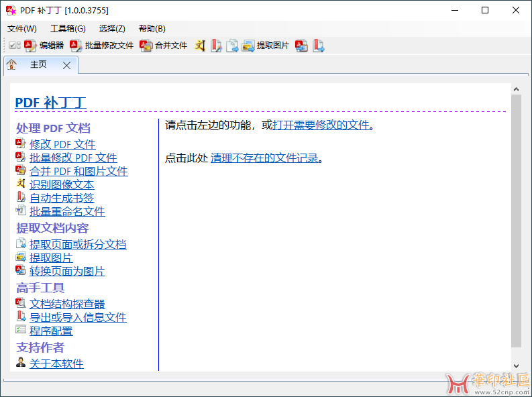Click icon beside 提取页面或拆分文档
The width and height of the screenshot is (532, 397).
point(21,243)
